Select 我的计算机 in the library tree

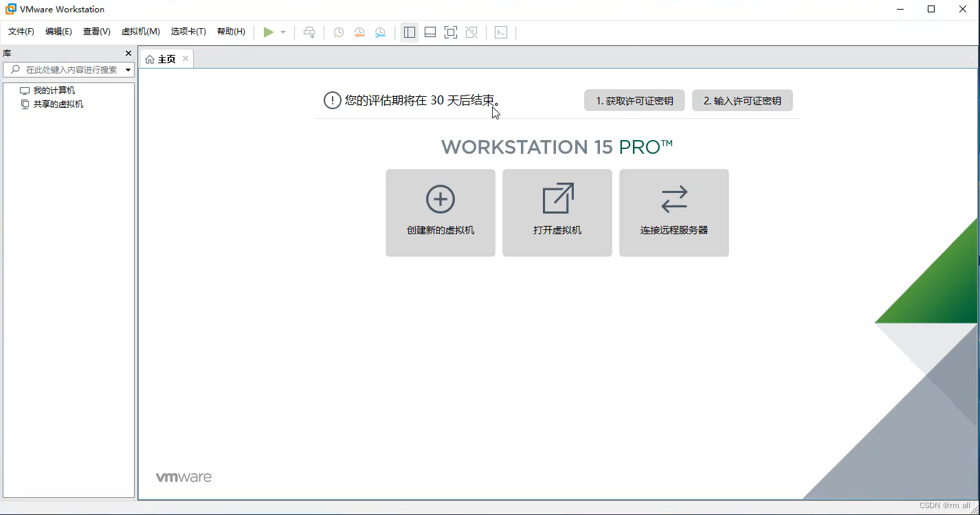click(x=47, y=90)
